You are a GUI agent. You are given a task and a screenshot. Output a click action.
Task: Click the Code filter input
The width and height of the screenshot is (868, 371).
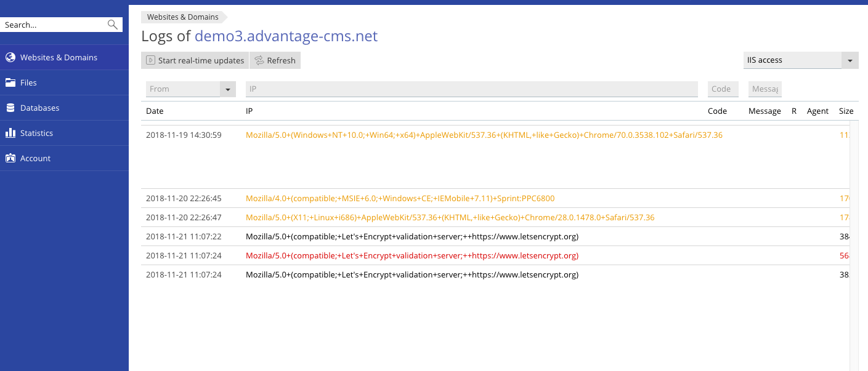[x=723, y=89]
